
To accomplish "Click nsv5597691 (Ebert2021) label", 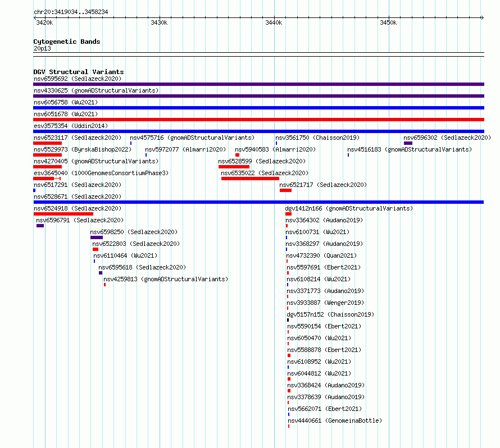I will pyautogui.click(x=324, y=267).
